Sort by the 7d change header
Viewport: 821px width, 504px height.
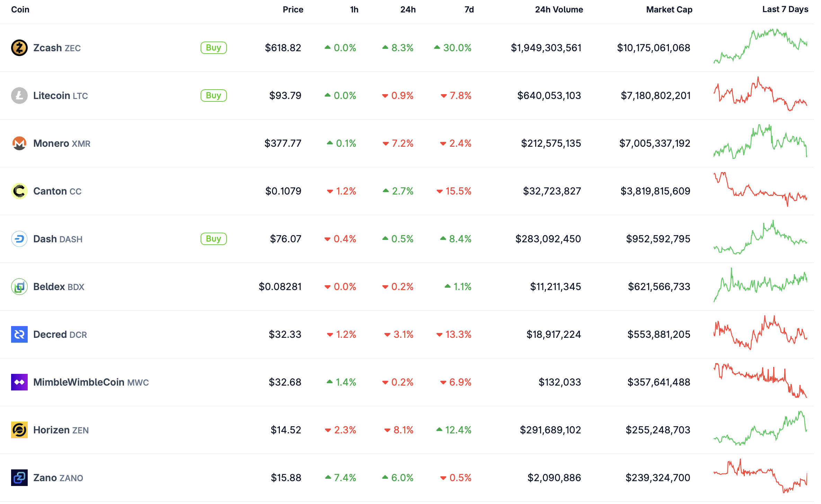(x=469, y=10)
